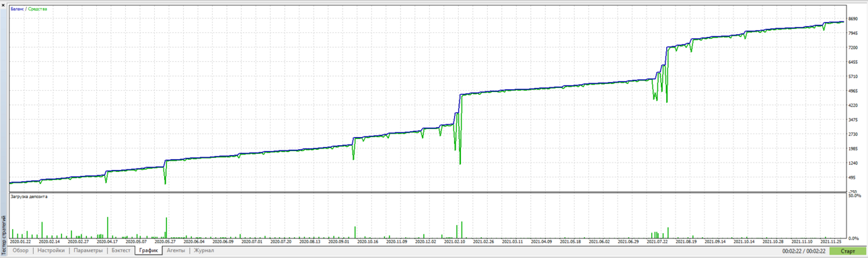
Task: Click the 2020.01.22 date on the time axis
Action: tap(21, 242)
